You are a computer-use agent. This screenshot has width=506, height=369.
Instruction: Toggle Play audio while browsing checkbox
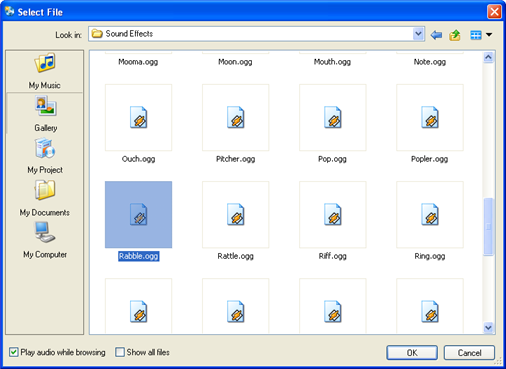point(14,352)
